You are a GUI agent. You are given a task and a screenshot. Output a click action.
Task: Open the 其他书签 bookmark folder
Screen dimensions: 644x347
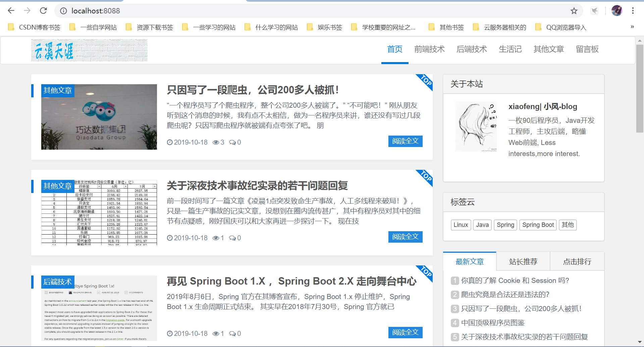446,27
